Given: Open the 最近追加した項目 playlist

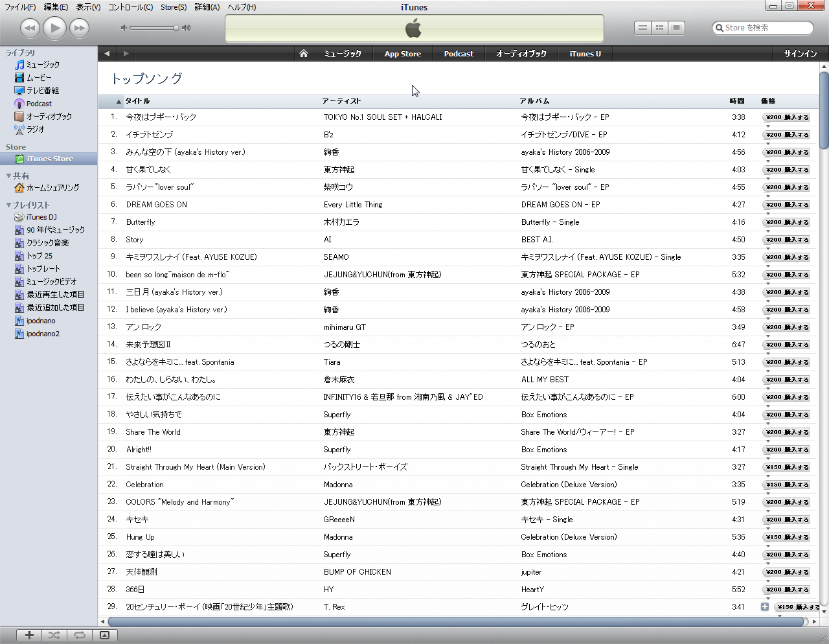Looking at the screenshot, I should tap(55, 308).
